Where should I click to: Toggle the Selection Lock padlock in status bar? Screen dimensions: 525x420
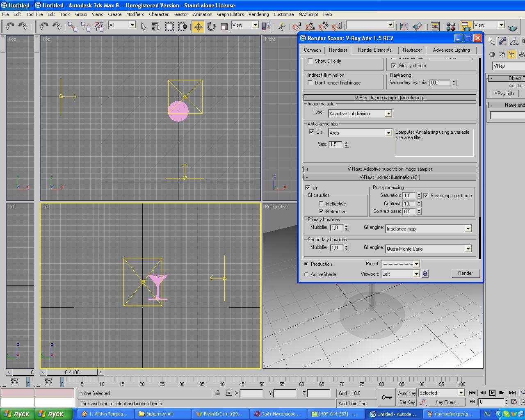(218, 393)
